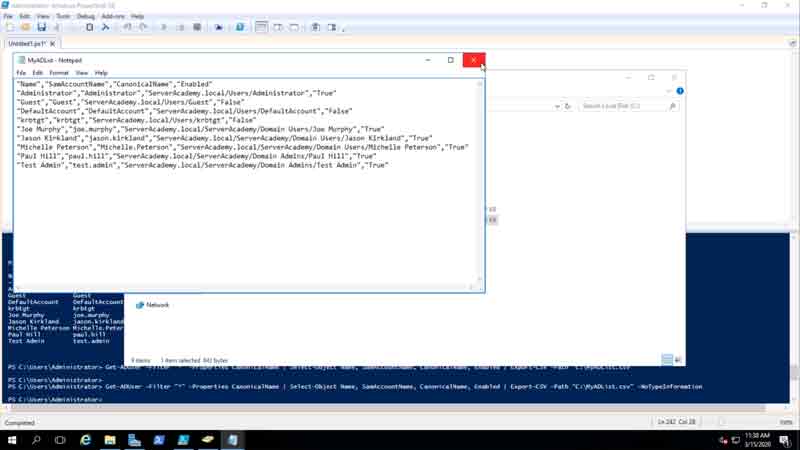Click the Cut scissors icon in ISE toolbar

tap(105, 27)
